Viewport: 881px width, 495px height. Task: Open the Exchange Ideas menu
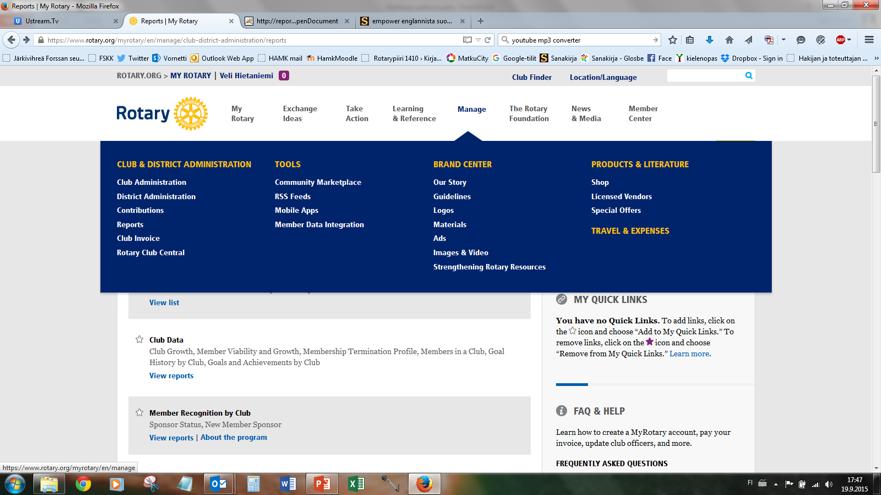point(299,113)
